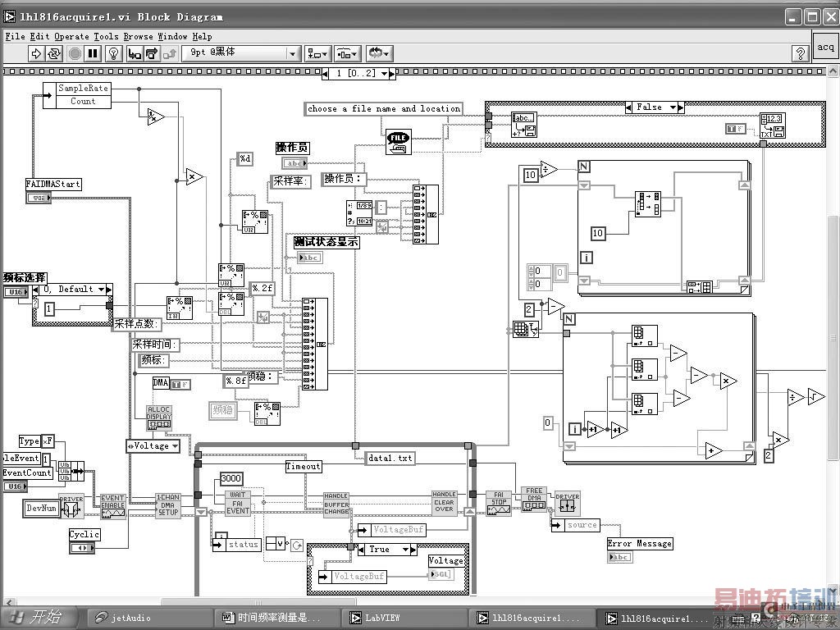Select the File Dialog node
840x630 pixels.
(398, 142)
